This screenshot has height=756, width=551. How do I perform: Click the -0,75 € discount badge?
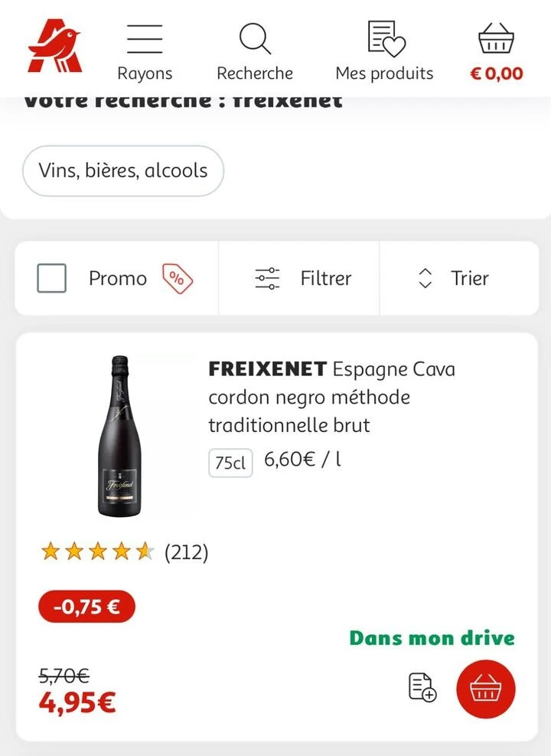tap(86, 607)
